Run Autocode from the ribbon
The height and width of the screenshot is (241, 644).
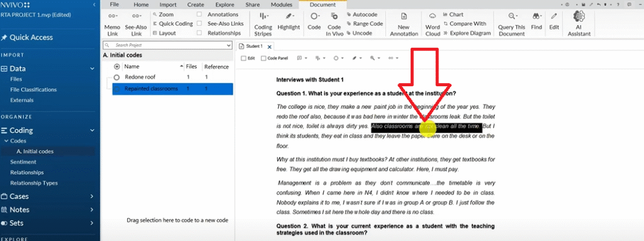[362, 14]
